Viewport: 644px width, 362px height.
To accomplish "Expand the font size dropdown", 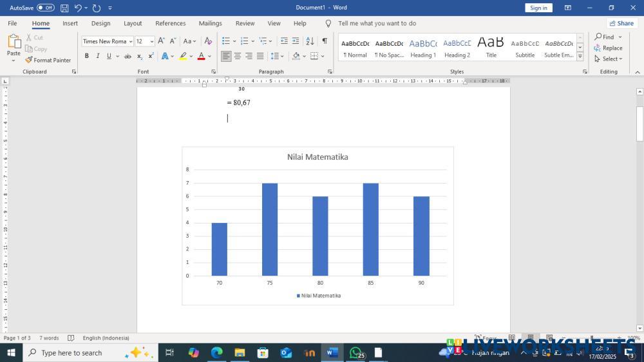I will [x=152, y=41].
